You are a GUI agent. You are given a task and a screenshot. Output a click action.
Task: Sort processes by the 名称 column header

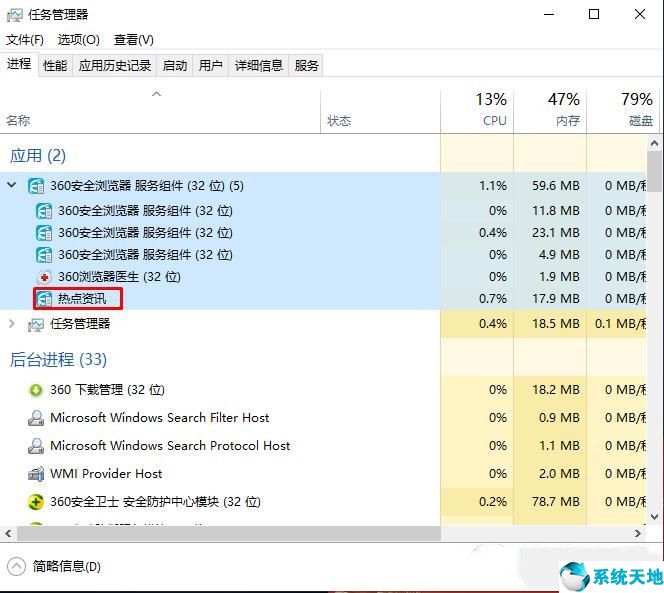160,111
